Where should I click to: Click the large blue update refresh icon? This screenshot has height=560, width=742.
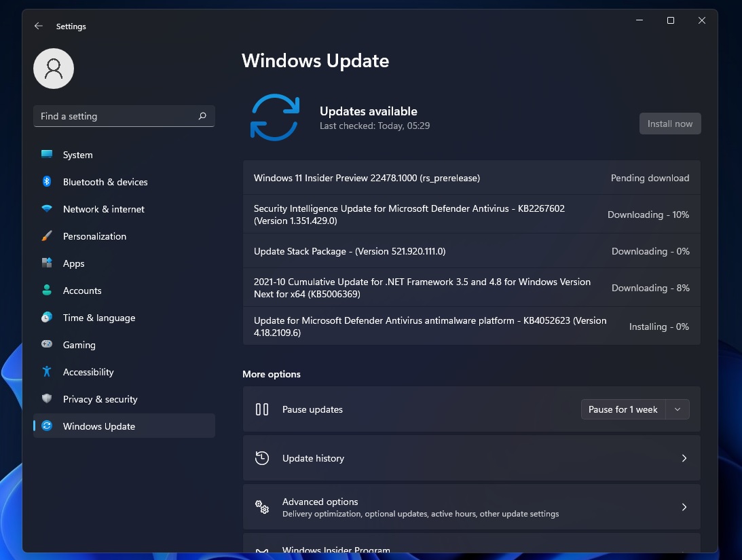(x=275, y=117)
